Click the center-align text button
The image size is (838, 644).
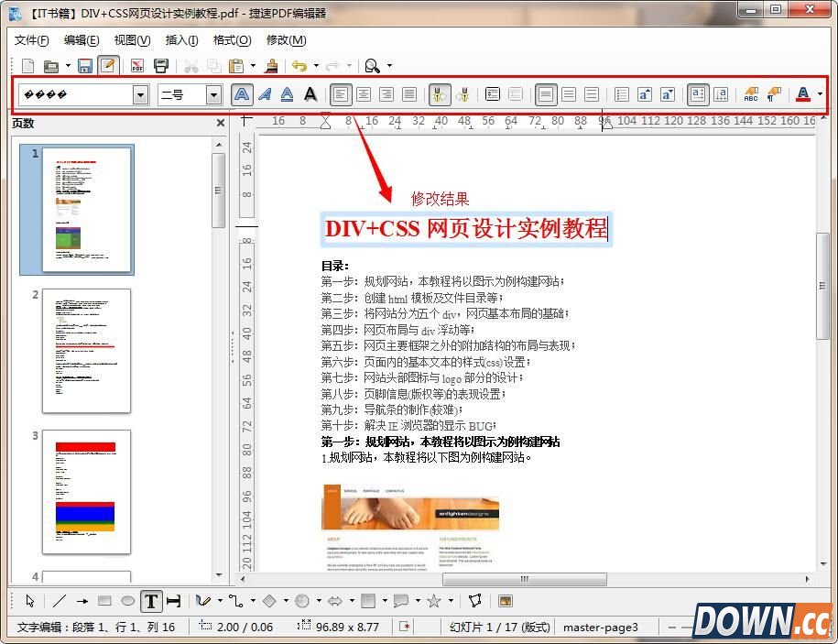[364, 94]
